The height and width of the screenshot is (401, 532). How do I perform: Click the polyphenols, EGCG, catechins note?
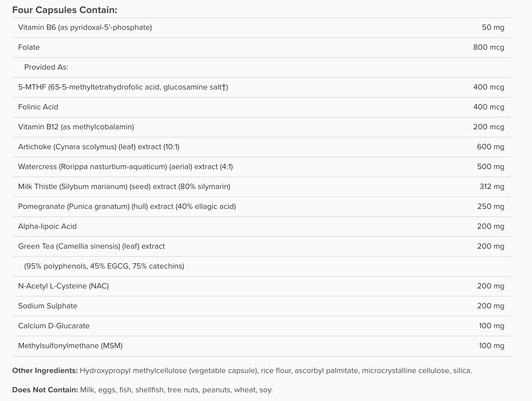point(104,266)
